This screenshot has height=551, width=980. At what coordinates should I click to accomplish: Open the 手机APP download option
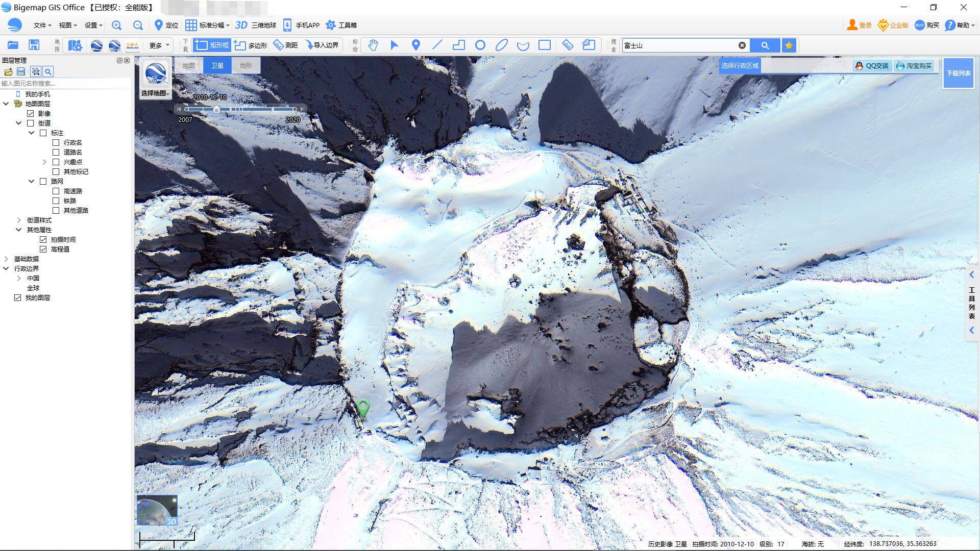point(301,25)
